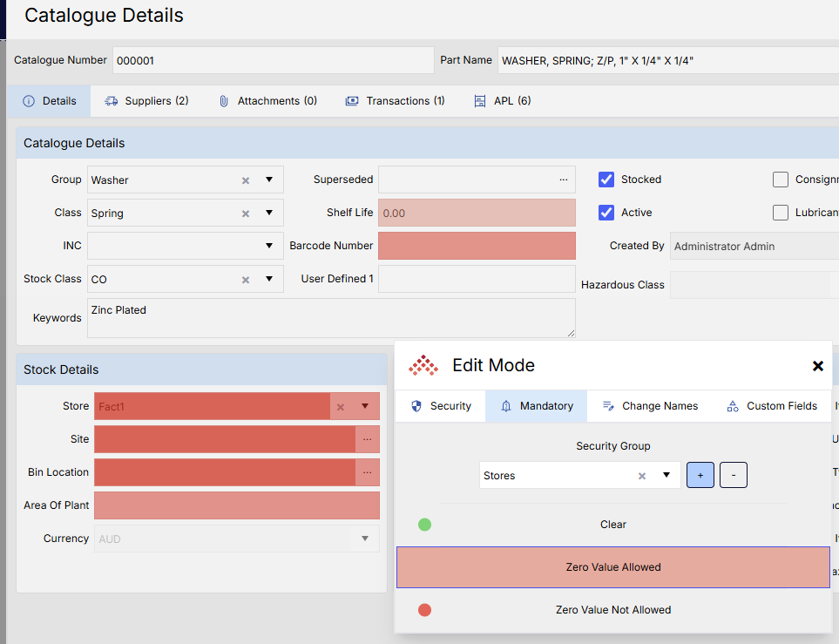Viewport: 839px width, 644px height.
Task: Open Superseded lookup ellipsis button
Action: 564,180
